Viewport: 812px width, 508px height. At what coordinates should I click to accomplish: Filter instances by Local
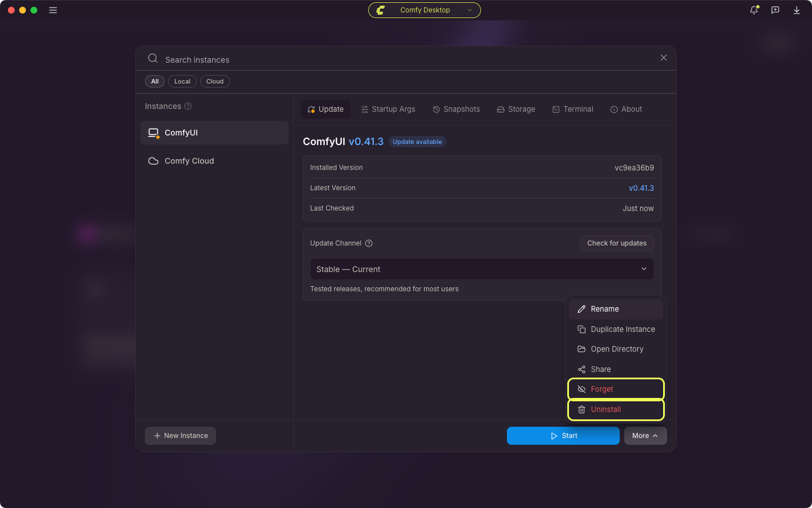click(x=182, y=81)
